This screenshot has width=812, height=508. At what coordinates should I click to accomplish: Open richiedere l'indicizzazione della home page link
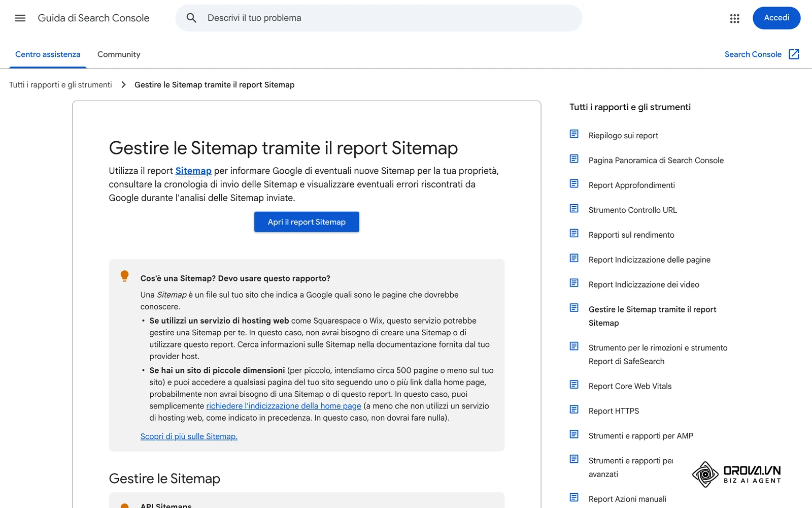click(x=284, y=406)
